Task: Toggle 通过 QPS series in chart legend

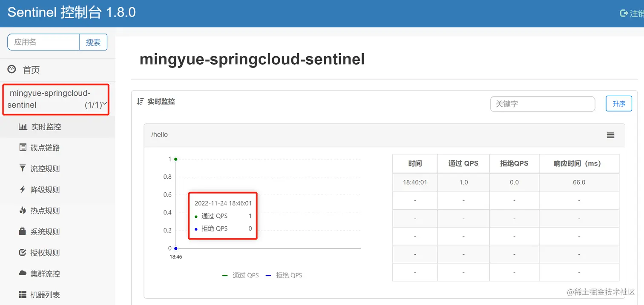Action: 241,275
